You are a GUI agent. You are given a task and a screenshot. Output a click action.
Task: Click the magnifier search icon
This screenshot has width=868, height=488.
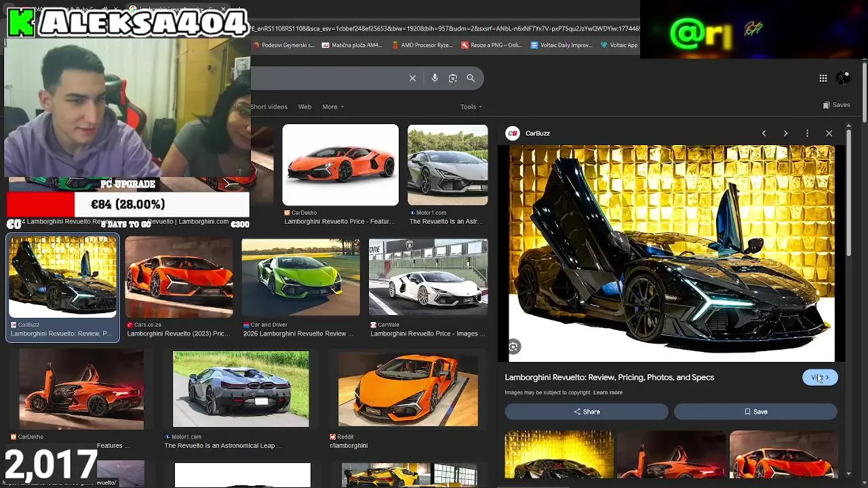(x=471, y=78)
